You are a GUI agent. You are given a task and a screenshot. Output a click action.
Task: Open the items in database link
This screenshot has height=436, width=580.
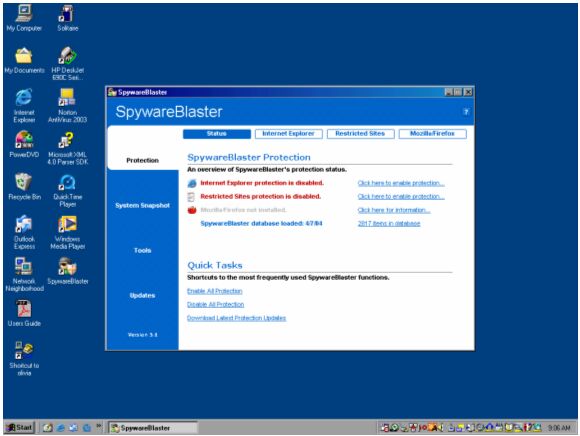tap(389, 223)
